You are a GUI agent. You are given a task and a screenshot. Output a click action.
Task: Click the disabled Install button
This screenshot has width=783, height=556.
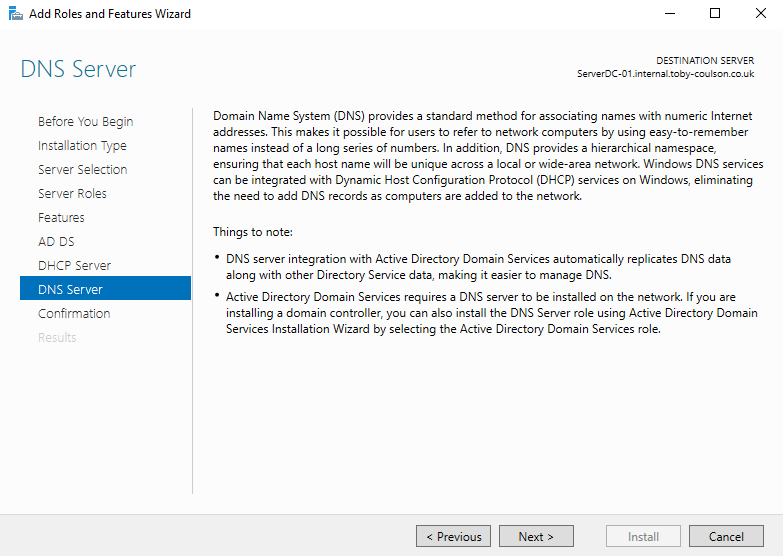(643, 537)
